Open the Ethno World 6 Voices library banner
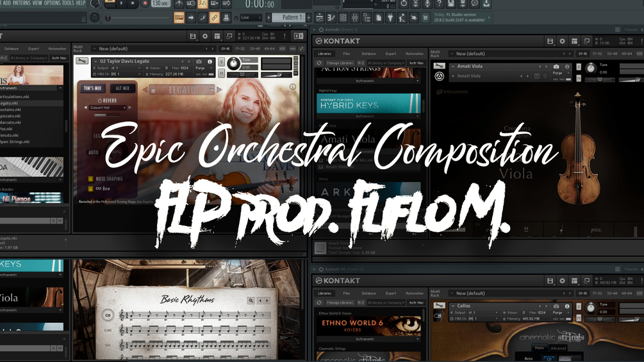Viewport: 644px width, 362px height. tap(368, 326)
